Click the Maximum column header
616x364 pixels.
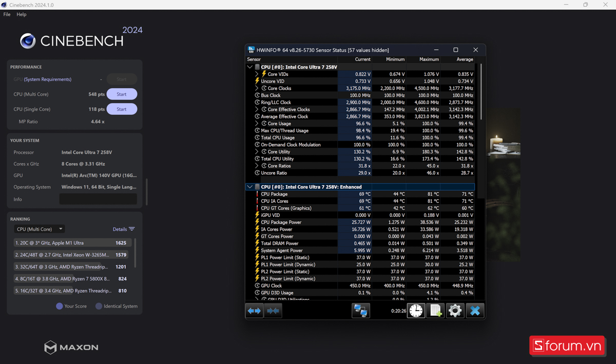coord(423,59)
